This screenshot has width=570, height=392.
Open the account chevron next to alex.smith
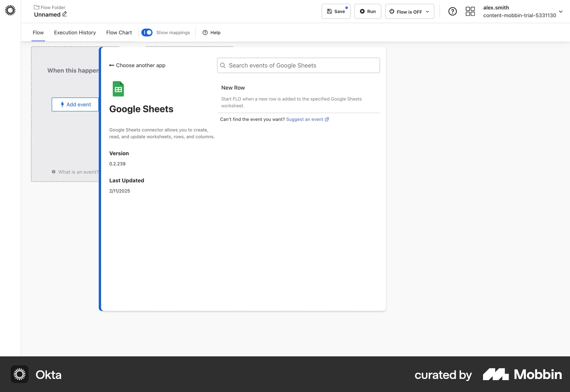coord(561,12)
